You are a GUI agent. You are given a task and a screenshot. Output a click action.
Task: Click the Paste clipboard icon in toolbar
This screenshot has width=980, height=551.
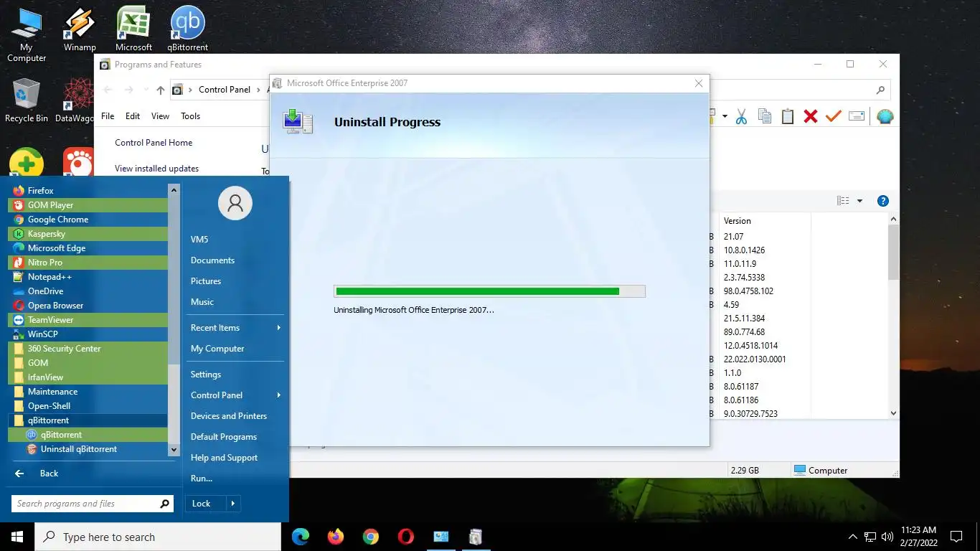788,116
